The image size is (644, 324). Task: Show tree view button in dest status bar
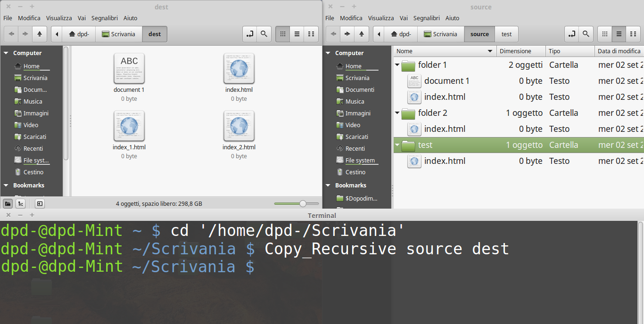tap(20, 203)
